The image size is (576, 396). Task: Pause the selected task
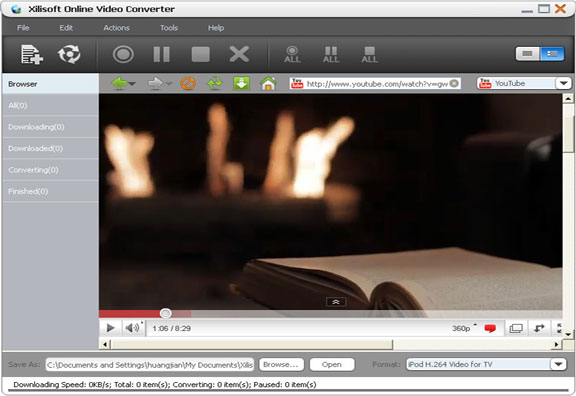(162, 54)
